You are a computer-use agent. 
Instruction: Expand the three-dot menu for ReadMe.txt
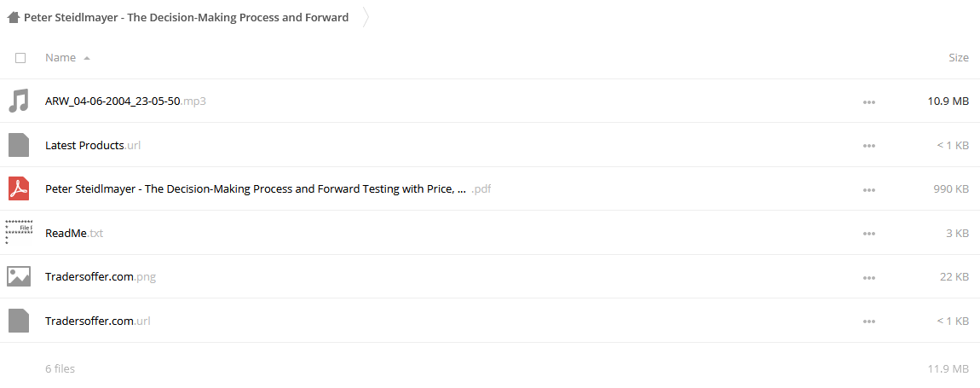pos(868,234)
